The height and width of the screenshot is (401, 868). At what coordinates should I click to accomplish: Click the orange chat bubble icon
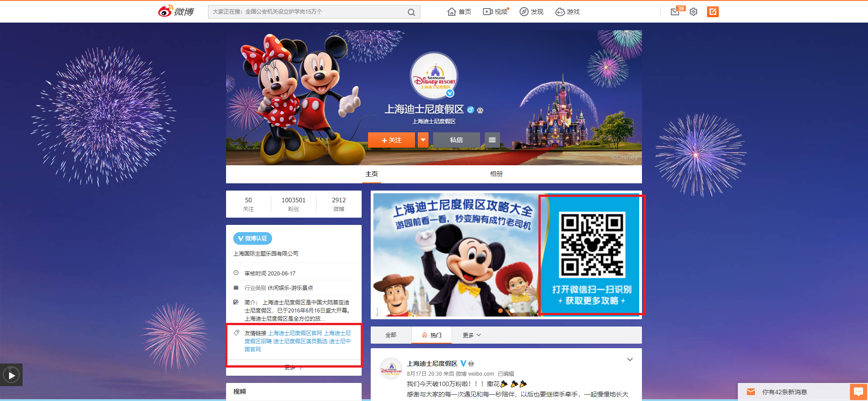tap(859, 392)
